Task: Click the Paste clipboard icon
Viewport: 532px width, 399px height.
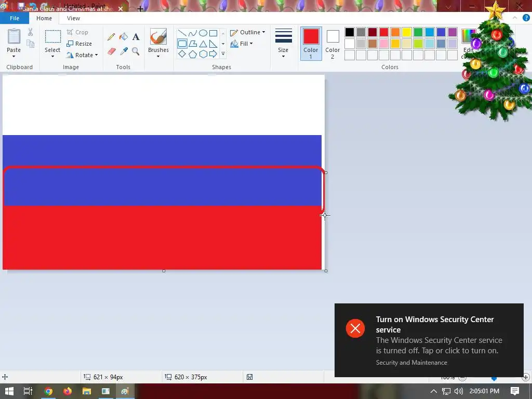Action: (14, 36)
